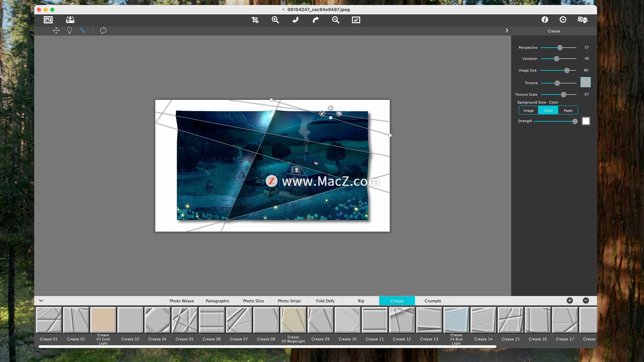Open the white background color swatch

(586, 121)
